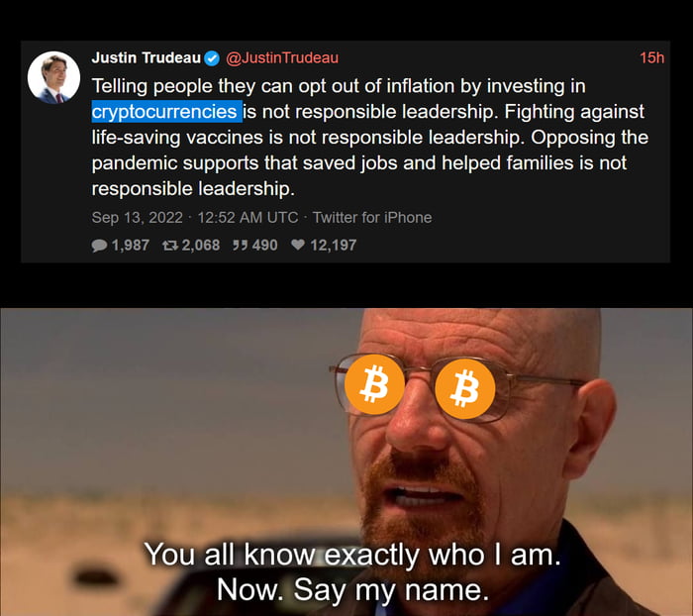Screen dimensions: 693x616
Task: Open Justin Trudeau's profile avatar
Action: (53, 77)
